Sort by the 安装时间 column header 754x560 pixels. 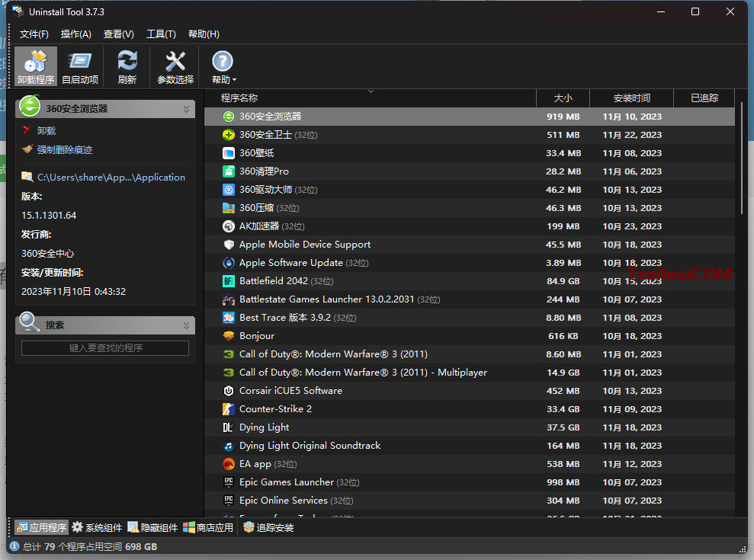pyautogui.click(x=632, y=98)
